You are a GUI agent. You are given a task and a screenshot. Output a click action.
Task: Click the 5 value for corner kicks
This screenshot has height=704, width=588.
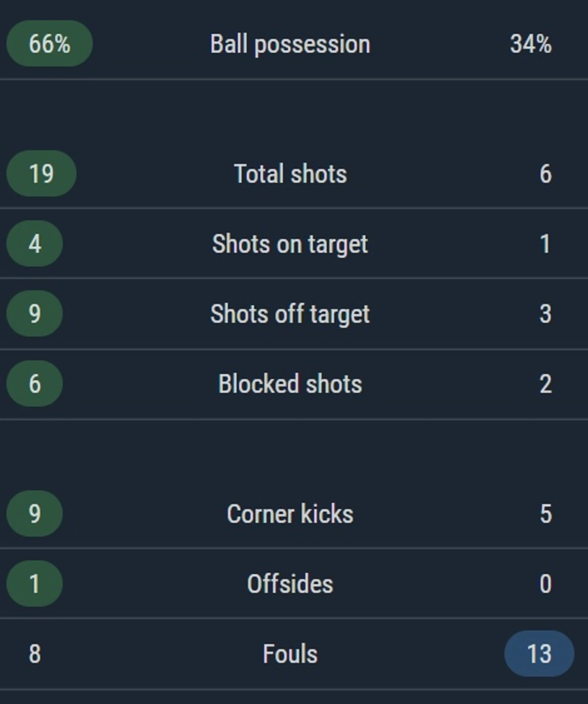point(545,514)
